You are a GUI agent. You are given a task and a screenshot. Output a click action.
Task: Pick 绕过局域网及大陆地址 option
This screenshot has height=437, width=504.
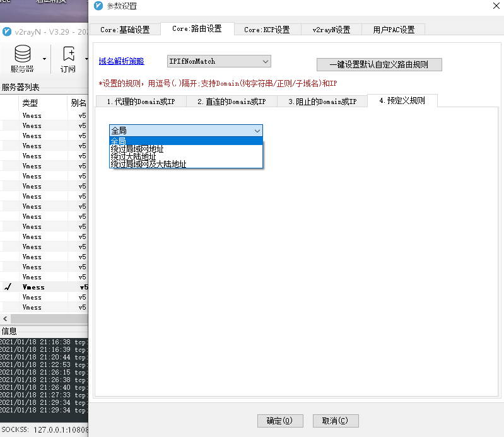point(149,164)
